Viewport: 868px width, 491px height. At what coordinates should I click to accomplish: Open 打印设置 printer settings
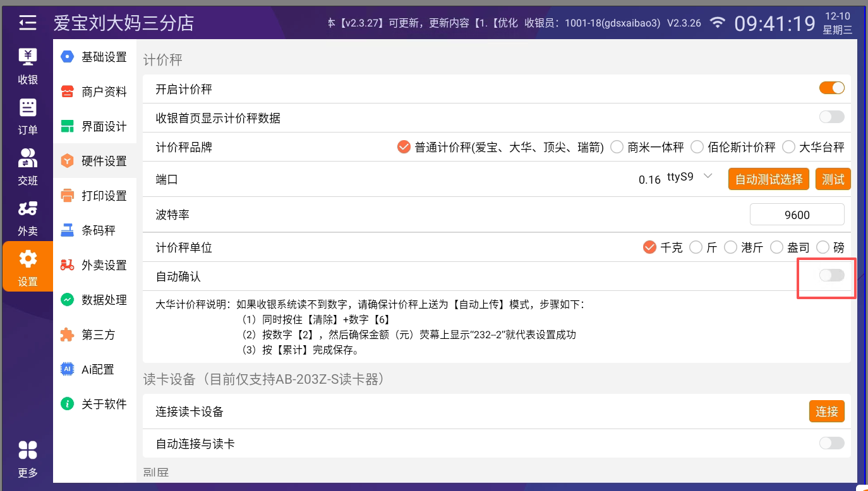(95, 196)
